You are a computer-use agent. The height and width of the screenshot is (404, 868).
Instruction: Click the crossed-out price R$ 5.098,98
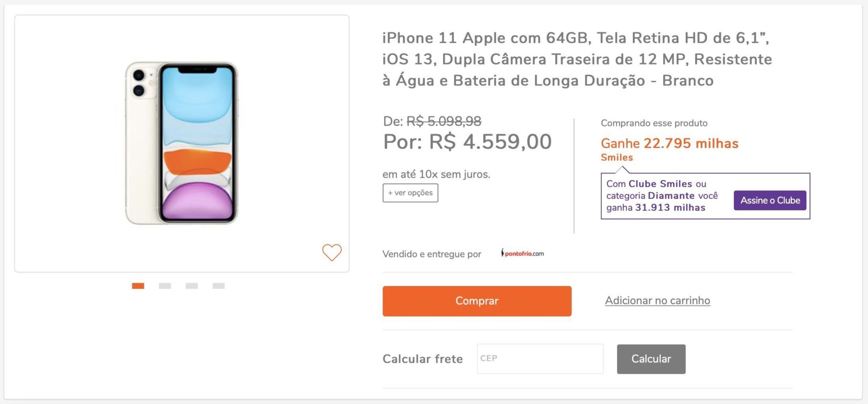[x=444, y=121]
